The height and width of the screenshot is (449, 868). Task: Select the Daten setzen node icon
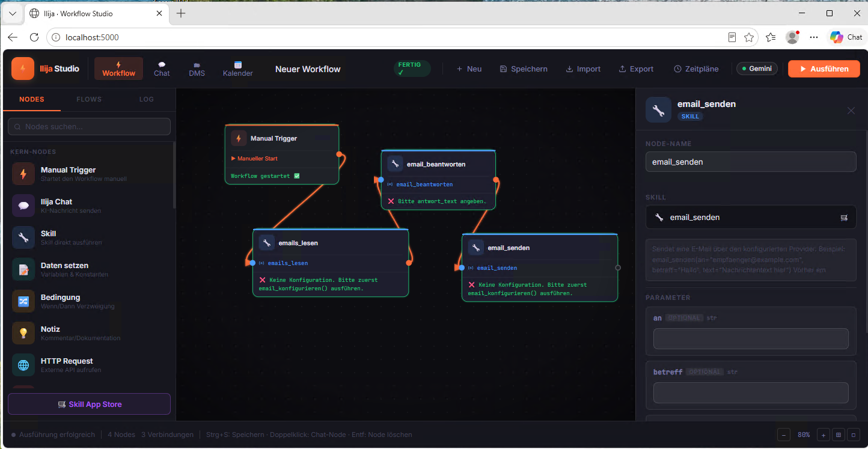pyautogui.click(x=23, y=269)
